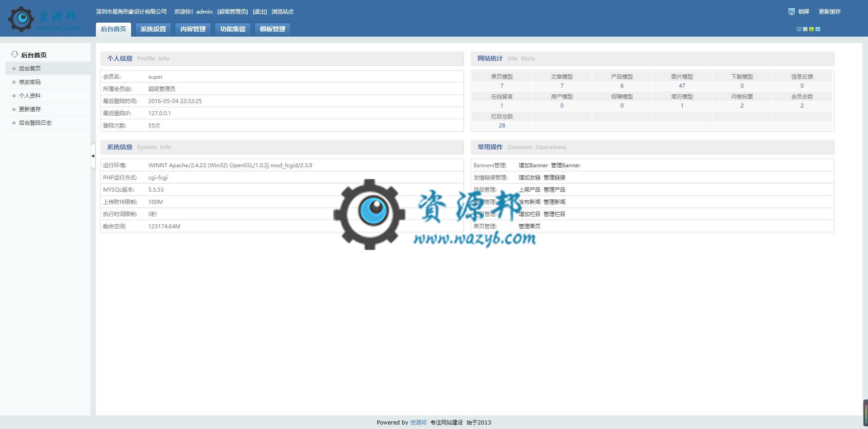Click the 图片模型 count 47

coord(682,86)
